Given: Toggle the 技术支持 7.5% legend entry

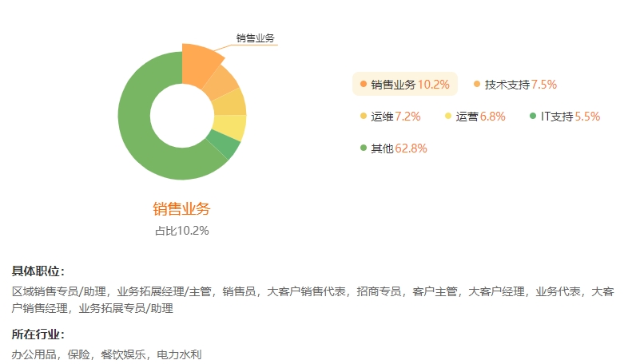Looking at the screenshot, I should coord(519,84).
